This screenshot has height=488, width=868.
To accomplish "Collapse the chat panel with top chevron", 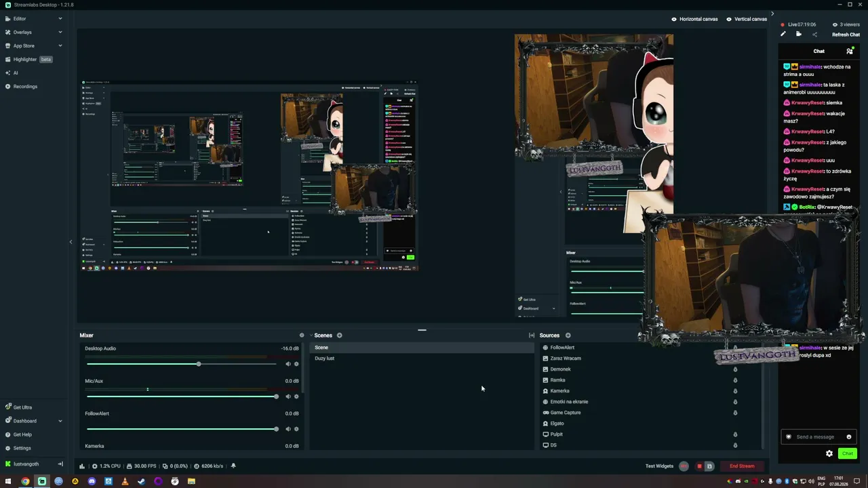I will [x=772, y=14].
